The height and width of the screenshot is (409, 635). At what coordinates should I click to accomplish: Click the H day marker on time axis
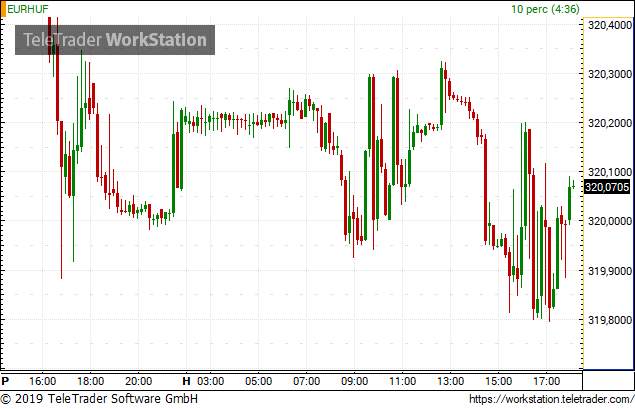point(186,381)
